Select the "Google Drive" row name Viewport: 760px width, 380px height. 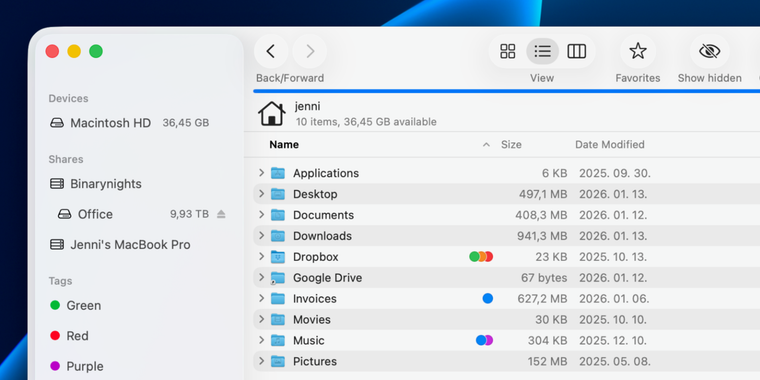(327, 278)
